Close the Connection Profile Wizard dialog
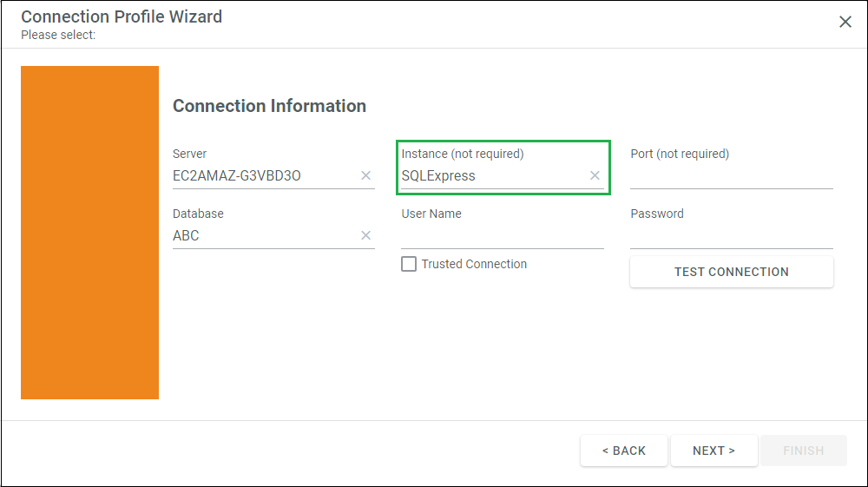 tap(845, 22)
